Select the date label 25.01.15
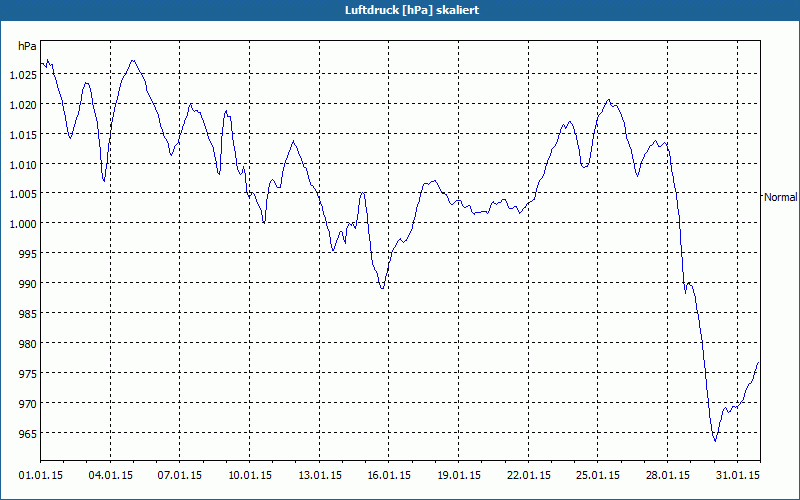 tap(597, 475)
